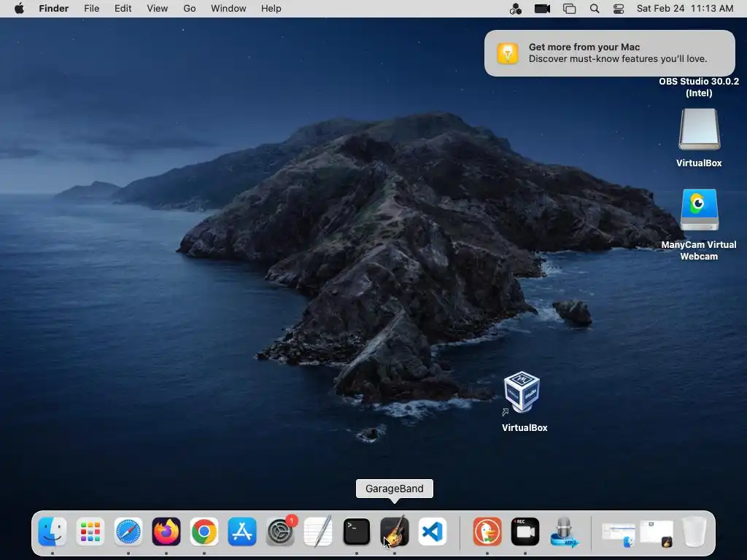Launch GarageBand from the Dock

(395, 532)
